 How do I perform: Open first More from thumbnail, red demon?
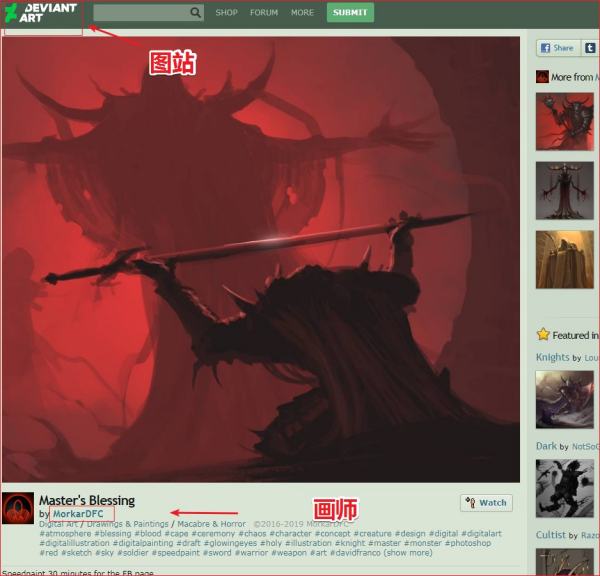[x=565, y=121]
